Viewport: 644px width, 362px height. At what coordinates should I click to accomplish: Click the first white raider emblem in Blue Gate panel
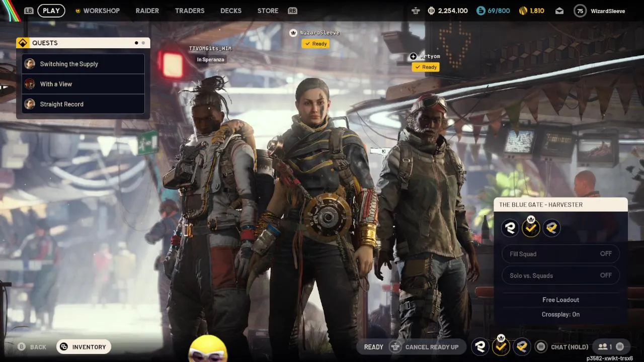[x=510, y=228]
